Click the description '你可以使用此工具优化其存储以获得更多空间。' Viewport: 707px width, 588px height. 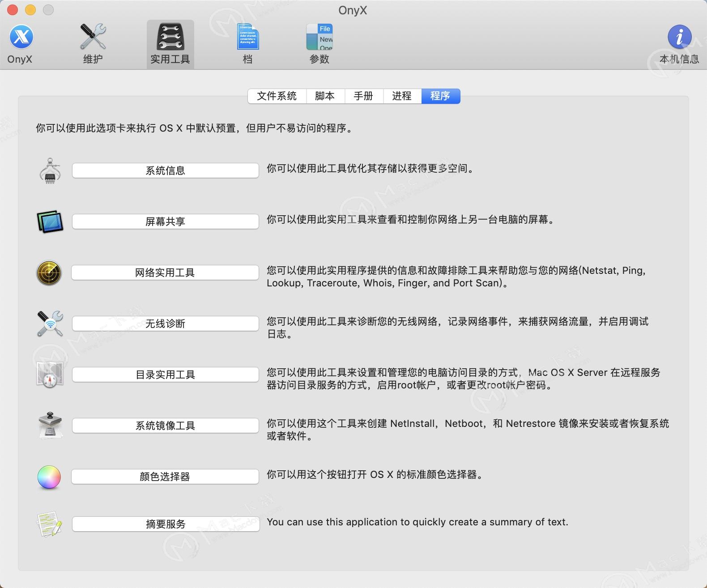pos(370,169)
